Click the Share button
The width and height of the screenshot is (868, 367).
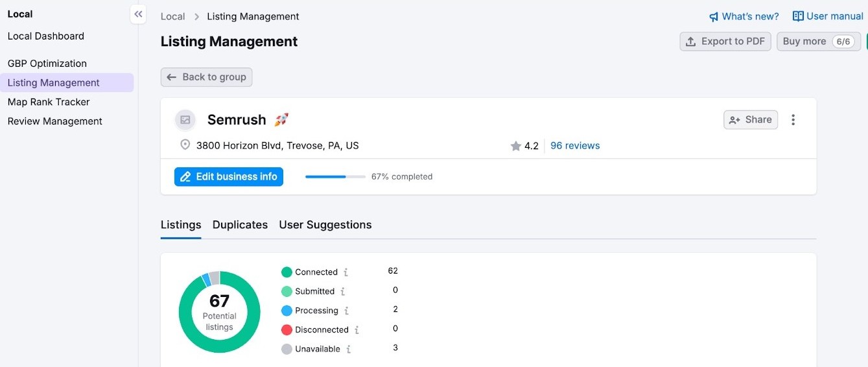tap(751, 120)
